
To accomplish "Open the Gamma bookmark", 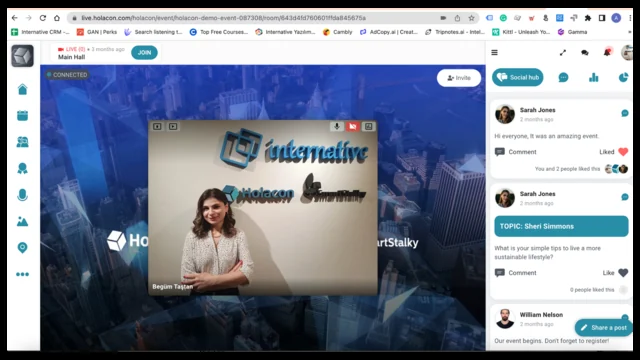I will click(x=572, y=32).
